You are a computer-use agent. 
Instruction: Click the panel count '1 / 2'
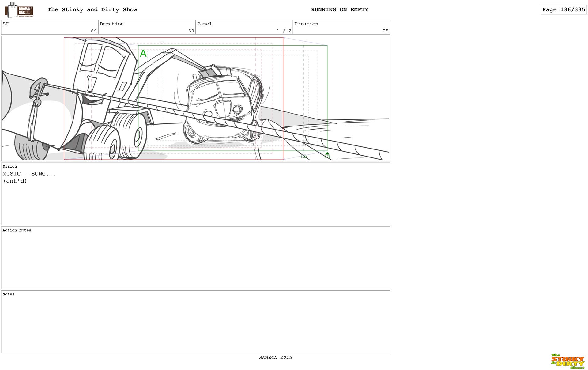284,31
